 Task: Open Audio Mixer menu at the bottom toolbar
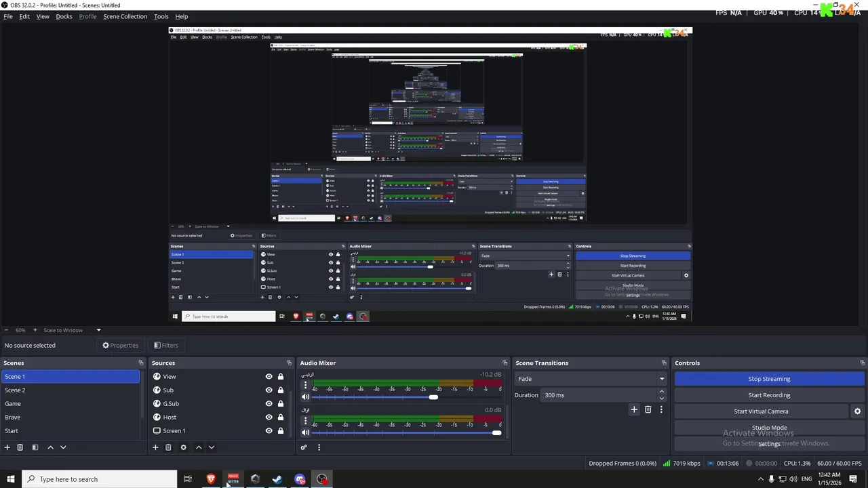click(x=319, y=447)
